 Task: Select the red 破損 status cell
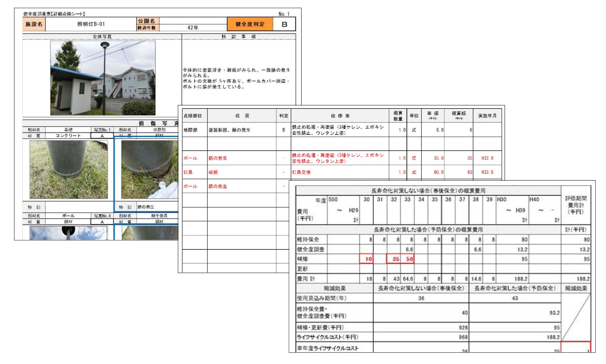tap(242, 172)
